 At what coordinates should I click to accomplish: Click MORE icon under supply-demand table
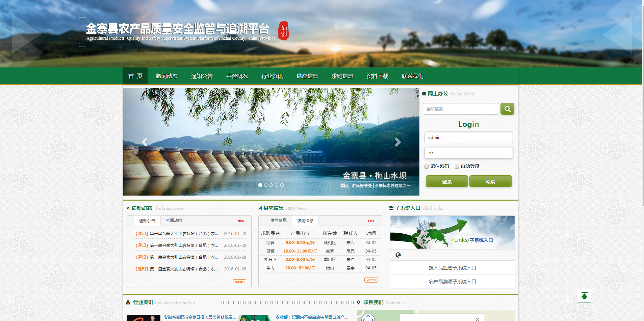coord(371,280)
